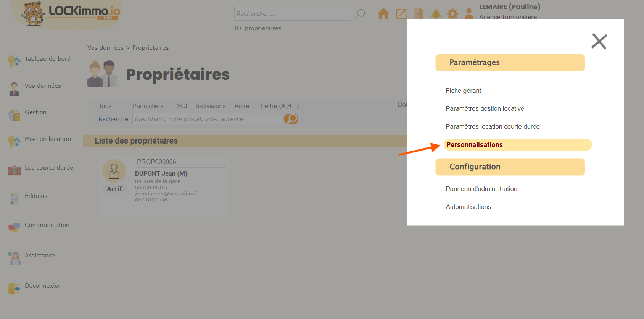
Task: Click the magnifier icon beside Recherche field
Action: (360, 14)
